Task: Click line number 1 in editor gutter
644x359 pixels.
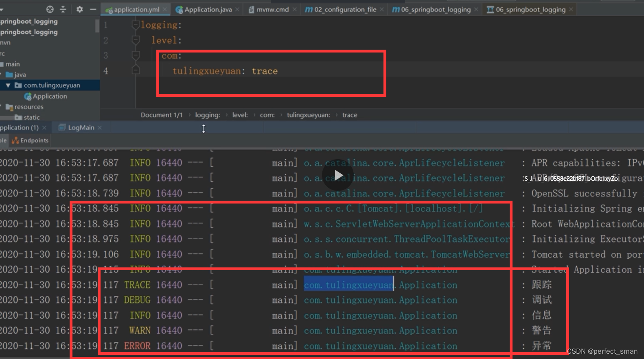Action: click(x=105, y=25)
